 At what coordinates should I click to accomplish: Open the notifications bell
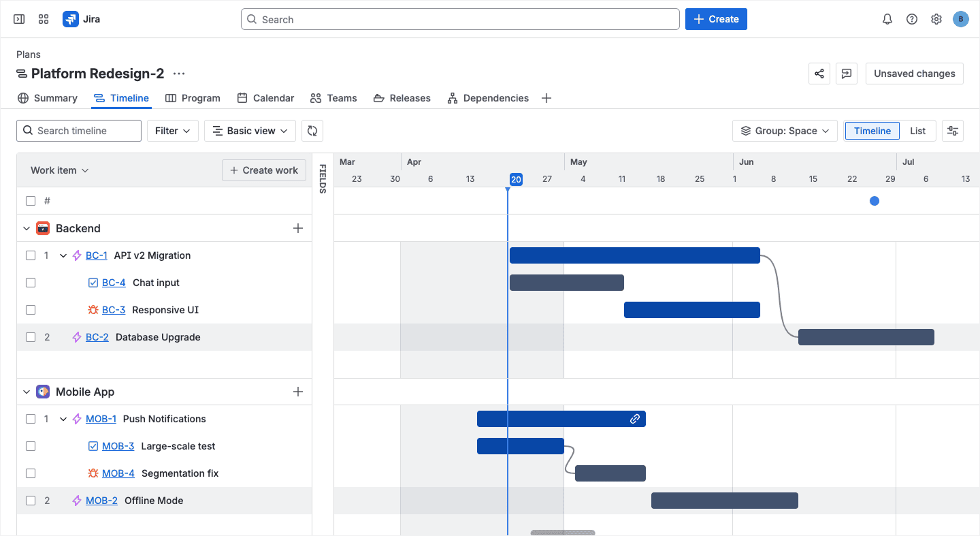[887, 19]
